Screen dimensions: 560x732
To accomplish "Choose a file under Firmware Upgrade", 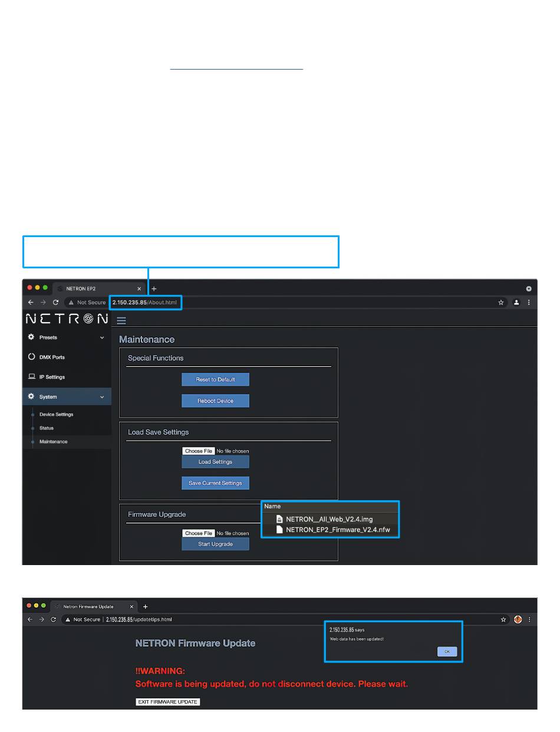I will 199,533.
